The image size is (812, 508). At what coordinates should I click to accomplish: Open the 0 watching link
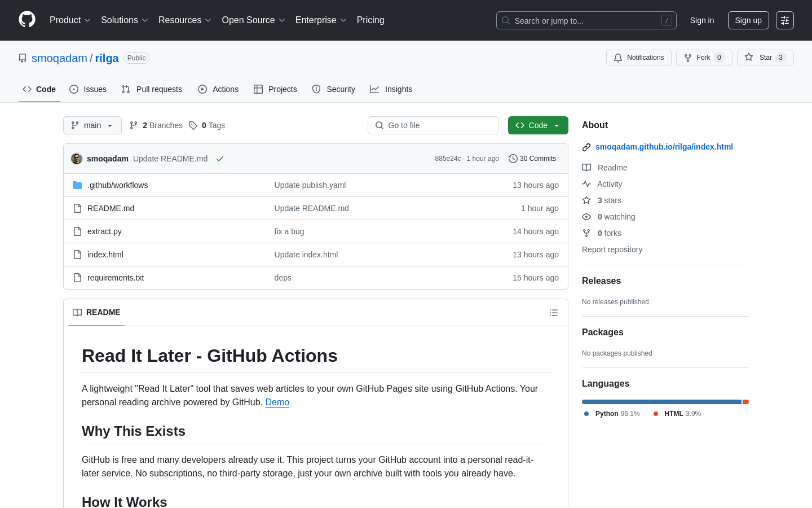pyautogui.click(x=608, y=217)
